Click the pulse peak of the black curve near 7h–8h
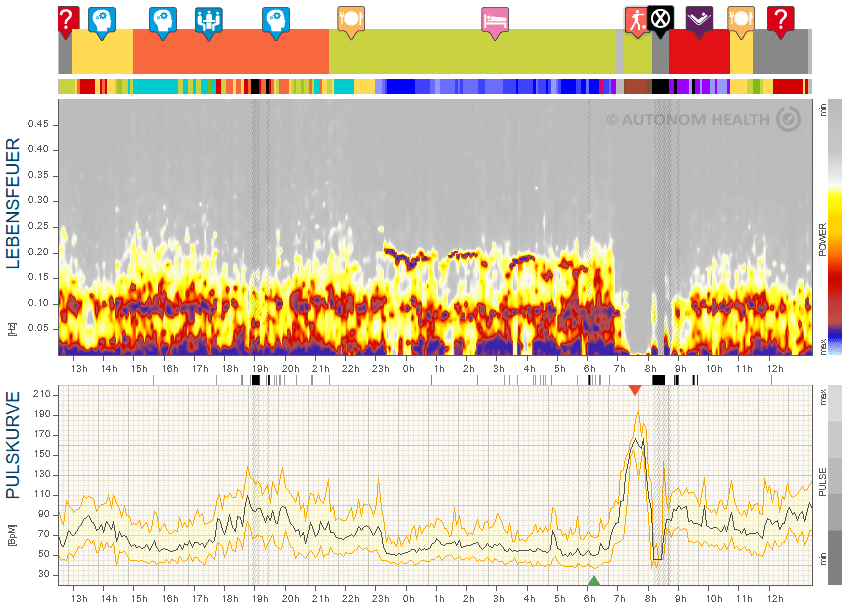This screenshot has width=846, height=607. [637, 440]
